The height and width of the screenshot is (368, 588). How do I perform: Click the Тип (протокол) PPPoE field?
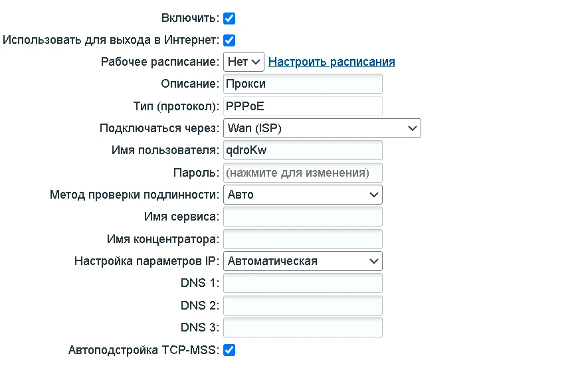tap(303, 106)
